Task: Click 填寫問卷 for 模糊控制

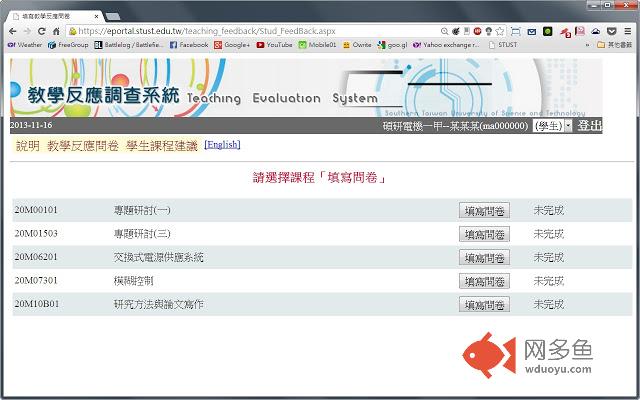Action: click(x=484, y=281)
